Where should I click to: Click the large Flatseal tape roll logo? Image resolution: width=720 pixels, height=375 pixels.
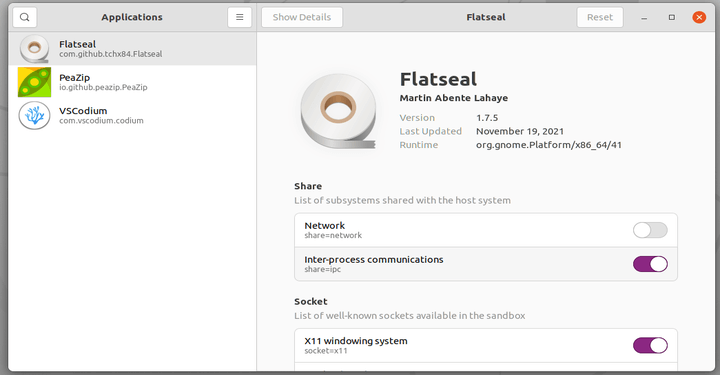[x=338, y=111]
